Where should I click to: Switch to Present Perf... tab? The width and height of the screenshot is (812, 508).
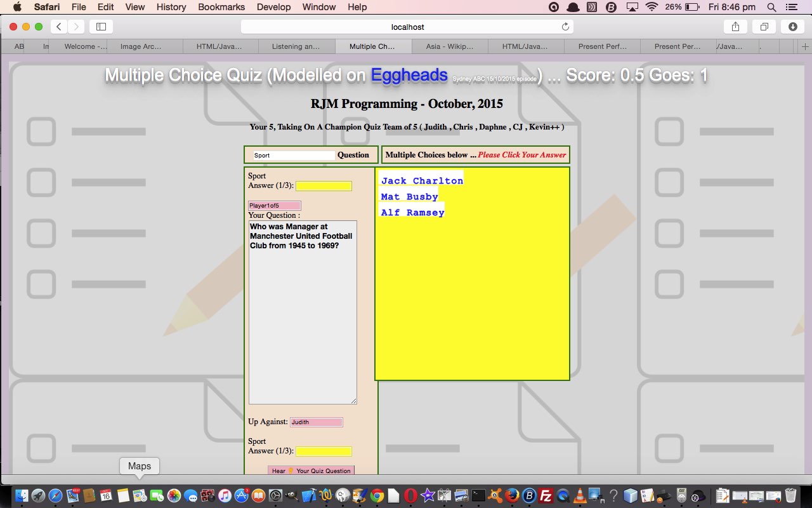coord(602,46)
